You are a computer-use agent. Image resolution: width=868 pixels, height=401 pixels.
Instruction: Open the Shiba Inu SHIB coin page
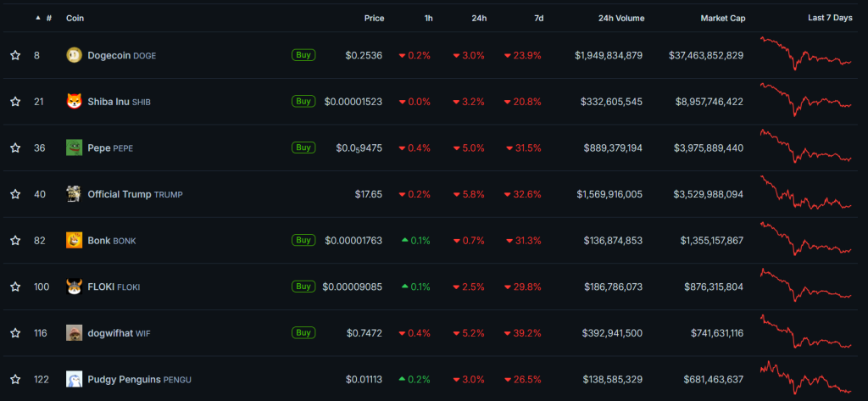point(119,102)
